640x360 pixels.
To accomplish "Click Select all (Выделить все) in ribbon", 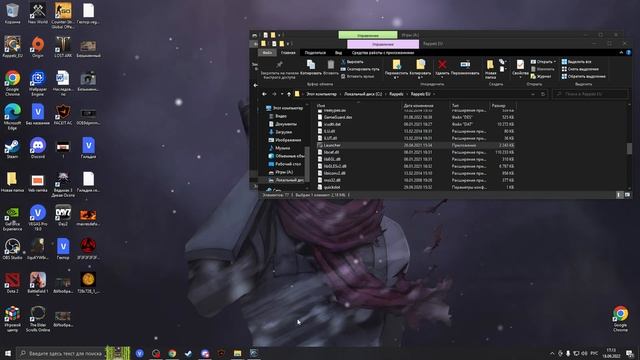I will pos(577,62).
